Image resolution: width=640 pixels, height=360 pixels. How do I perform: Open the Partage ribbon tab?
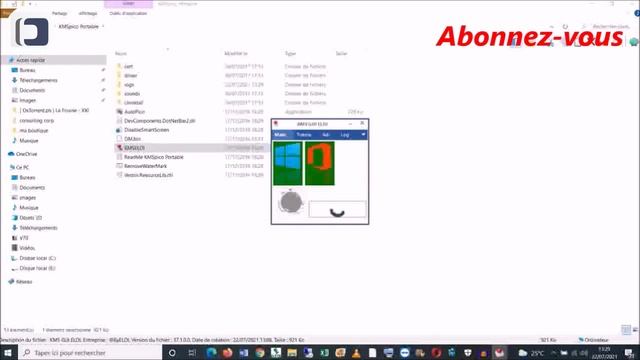[59, 13]
